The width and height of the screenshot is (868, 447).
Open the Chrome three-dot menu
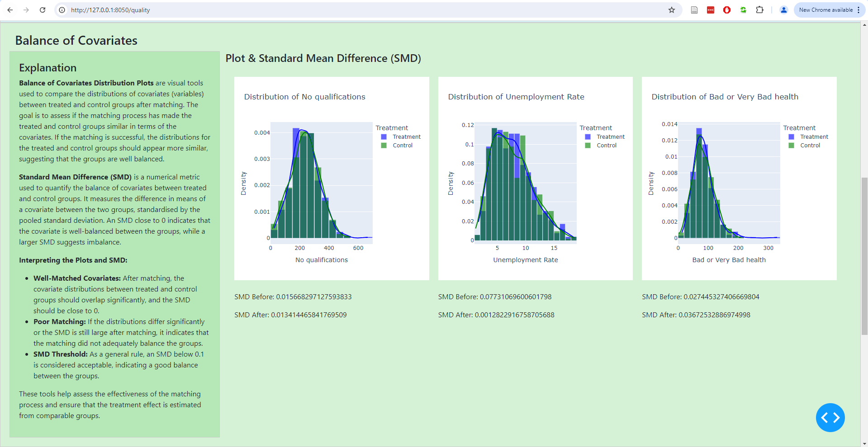point(859,9)
